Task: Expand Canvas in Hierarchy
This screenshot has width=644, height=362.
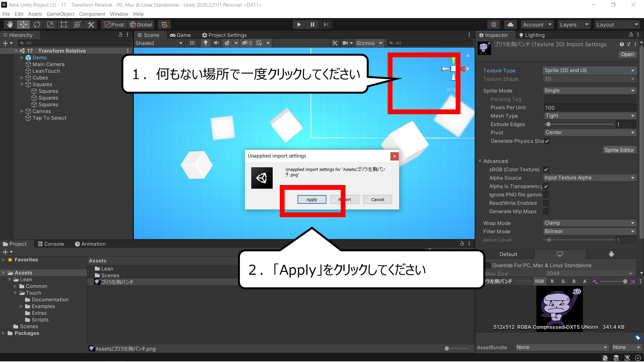Action: tap(22, 111)
